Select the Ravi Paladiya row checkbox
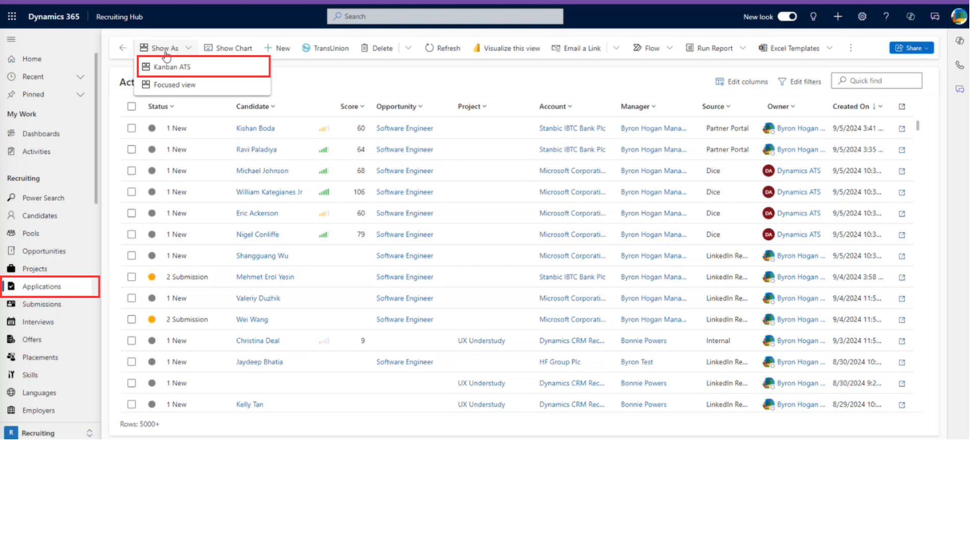This screenshot has height=551, width=980. 132,149
